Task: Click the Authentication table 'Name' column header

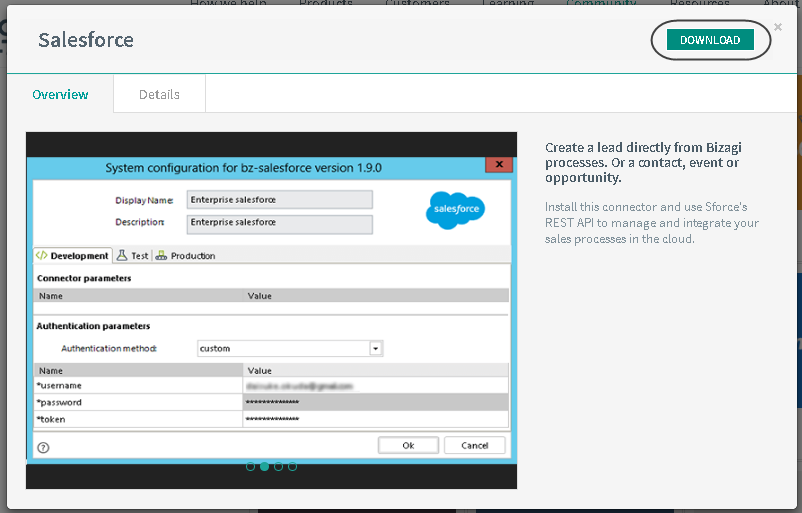Action: tap(138, 370)
